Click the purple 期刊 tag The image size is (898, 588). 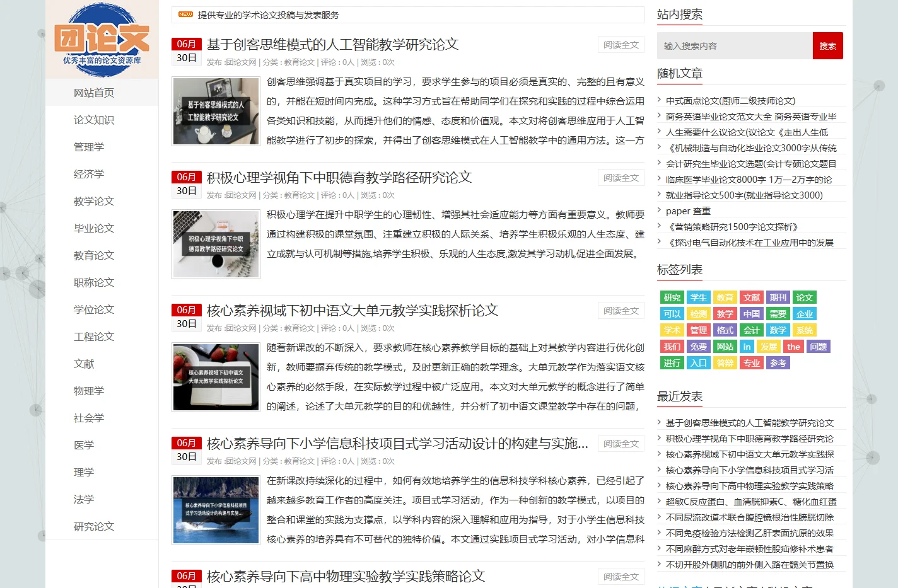click(x=778, y=297)
